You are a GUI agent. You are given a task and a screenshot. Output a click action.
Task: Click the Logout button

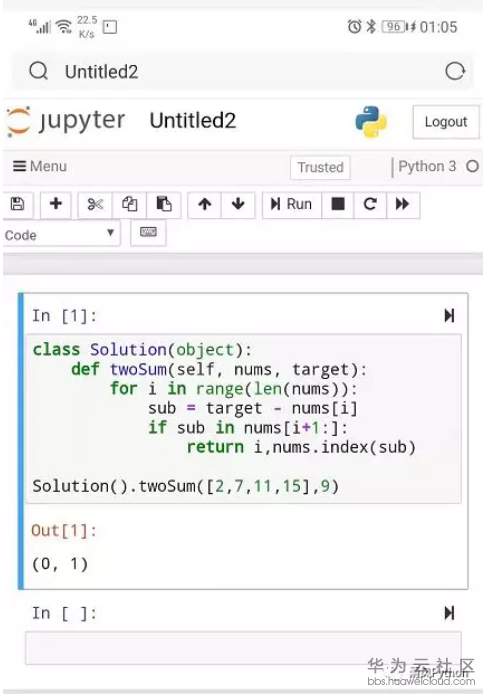[x=446, y=122]
